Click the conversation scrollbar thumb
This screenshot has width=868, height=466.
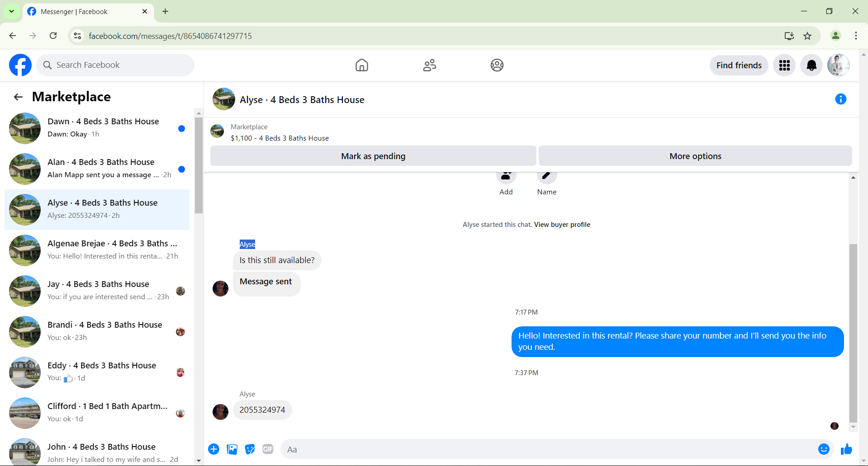click(853, 333)
